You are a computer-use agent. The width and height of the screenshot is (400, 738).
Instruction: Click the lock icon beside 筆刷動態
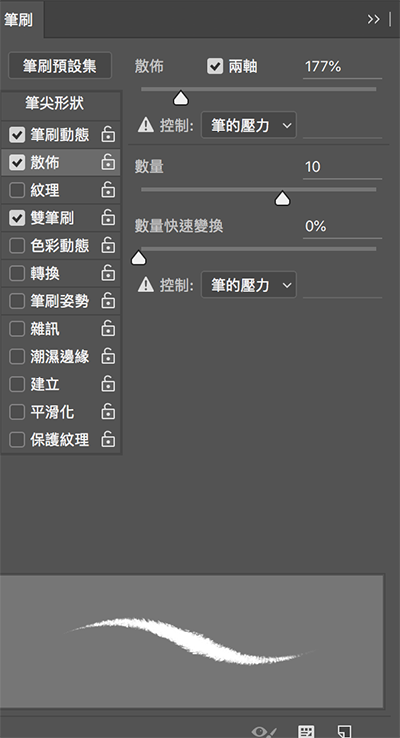coord(108,134)
